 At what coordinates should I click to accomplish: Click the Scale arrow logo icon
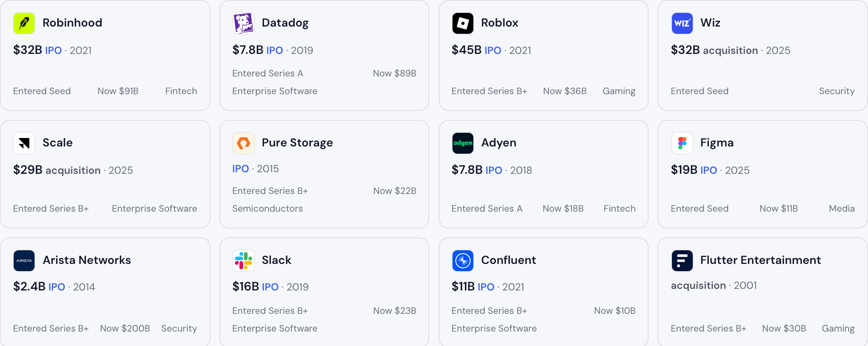pyautogui.click(x=24, y=143)
